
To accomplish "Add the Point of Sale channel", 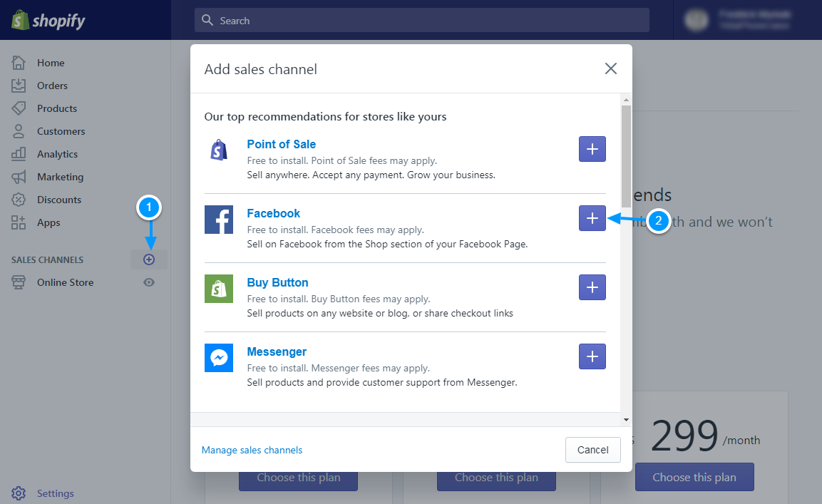I will coord(592,149).
